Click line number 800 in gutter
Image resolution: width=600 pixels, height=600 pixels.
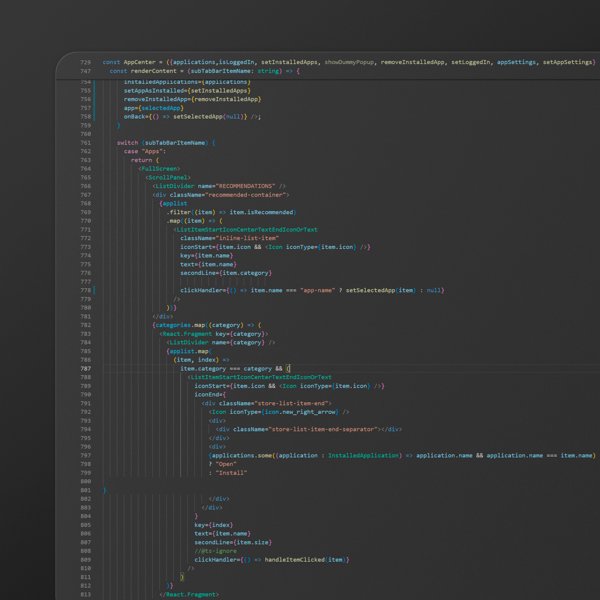tap(86, 482)
